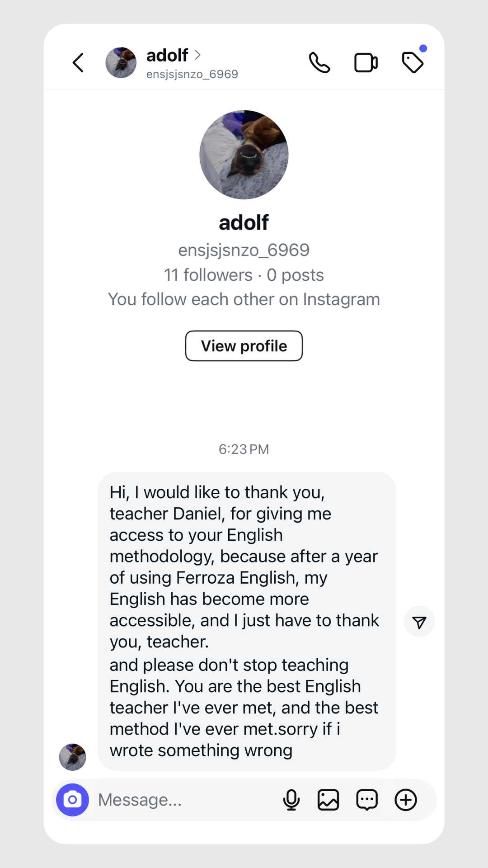The image size is (488, 868).
Task: Tap the plus icon for more options
Action: 406,800
